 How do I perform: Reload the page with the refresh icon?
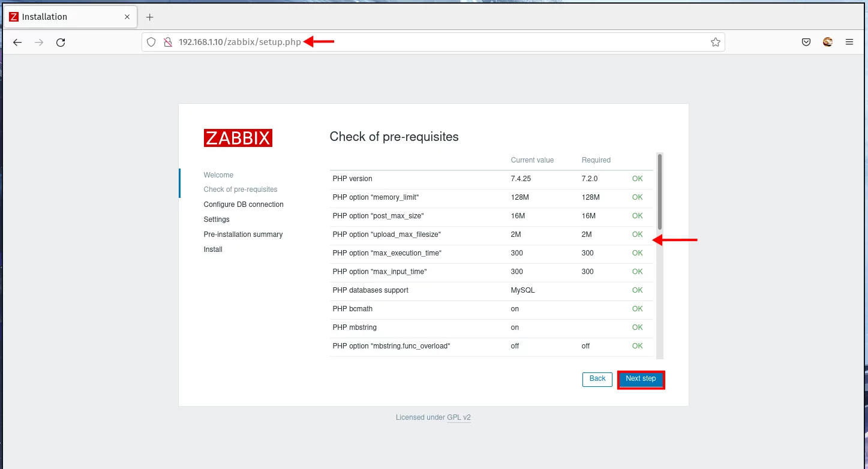(x=61, y=43)
